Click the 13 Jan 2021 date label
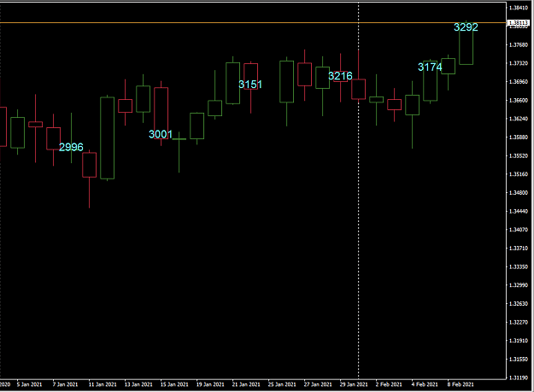 pyautogui.click(x=138, y=384)
